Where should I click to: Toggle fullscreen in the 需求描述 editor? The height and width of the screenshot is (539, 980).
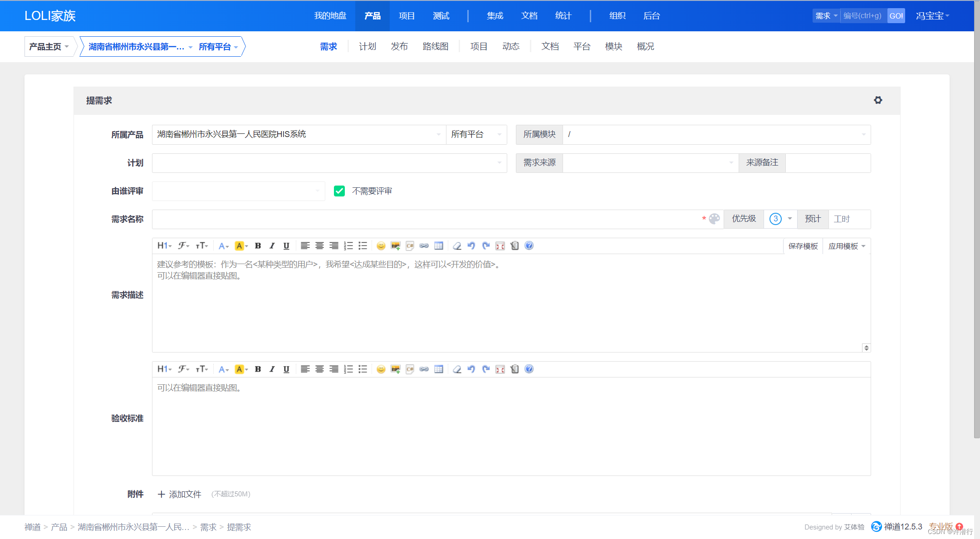tap(500, 245)
